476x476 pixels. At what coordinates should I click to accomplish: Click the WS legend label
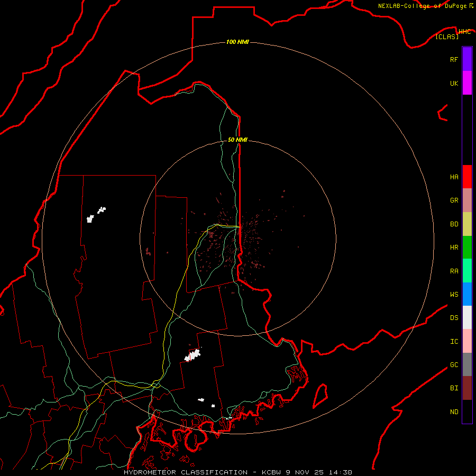[454, 294]
